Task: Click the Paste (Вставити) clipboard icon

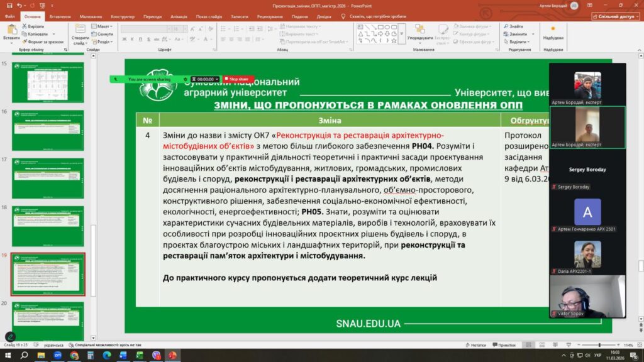Action: click(x=11, y=31)
